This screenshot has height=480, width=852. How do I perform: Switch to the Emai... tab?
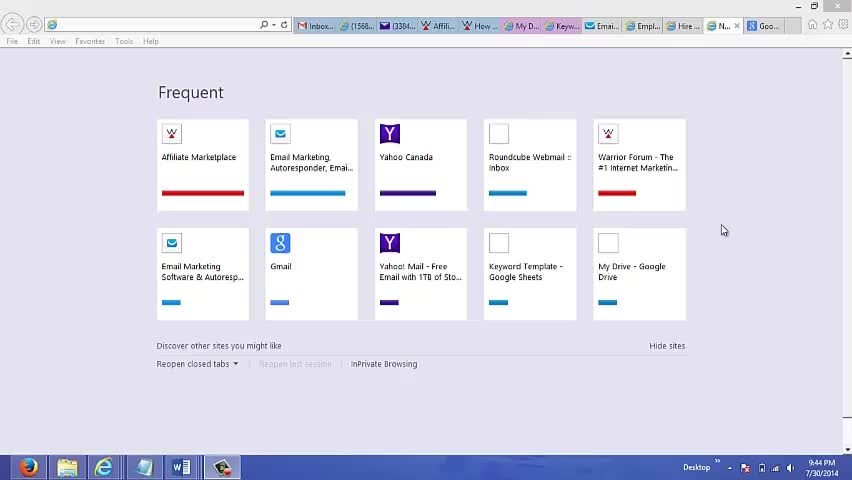coord(603,26)
